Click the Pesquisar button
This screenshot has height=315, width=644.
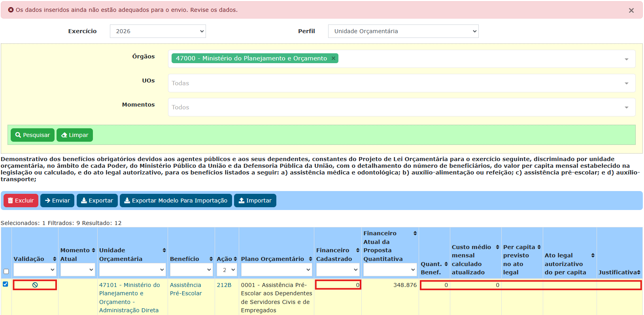[33, 135]
